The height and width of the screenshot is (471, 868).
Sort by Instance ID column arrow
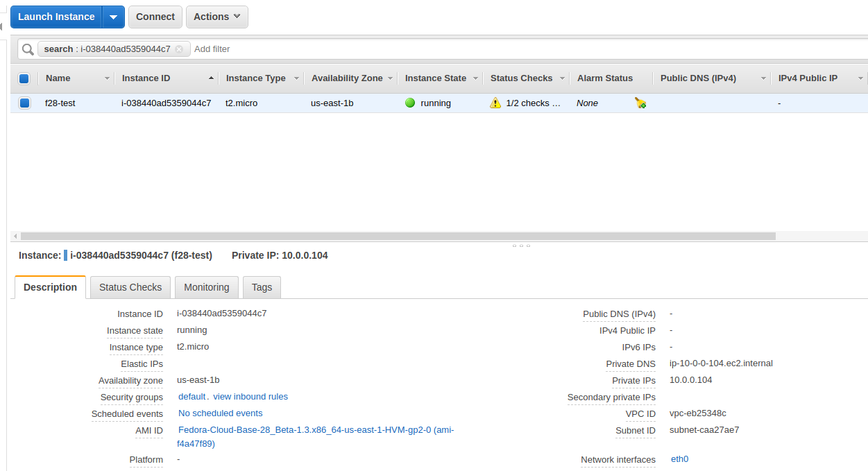211,78
